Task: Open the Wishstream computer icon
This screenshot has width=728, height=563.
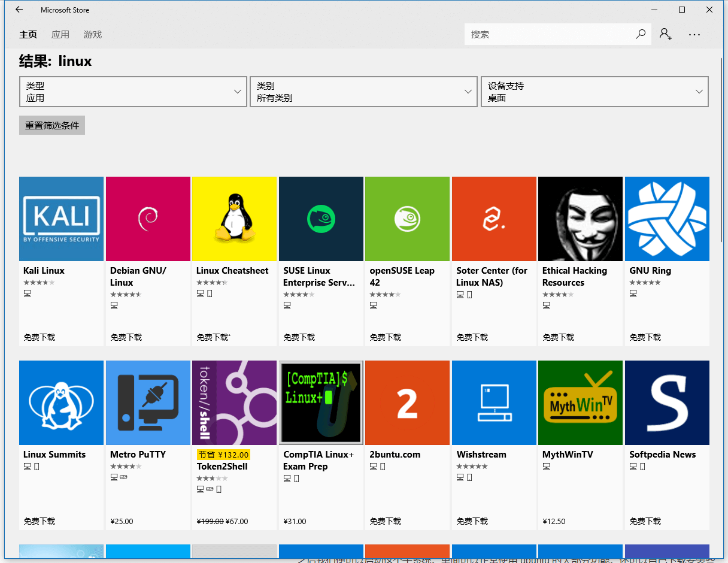Action: pyautogui.click(x=494, y=402)
